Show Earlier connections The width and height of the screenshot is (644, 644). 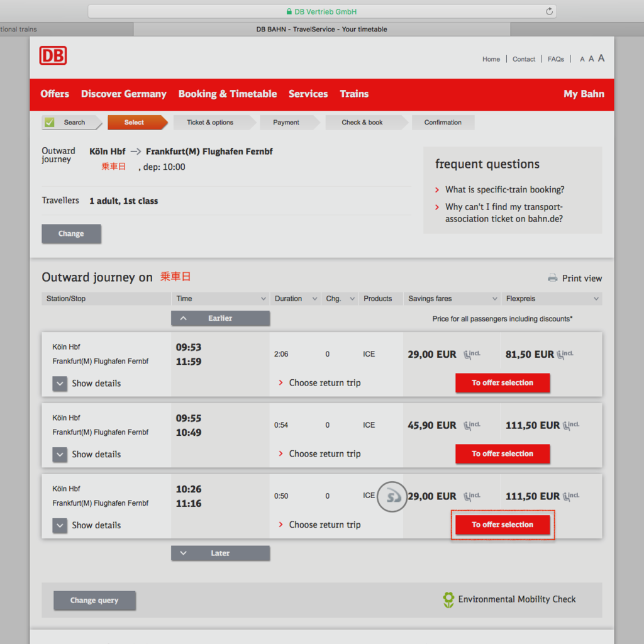pos(221,318)
